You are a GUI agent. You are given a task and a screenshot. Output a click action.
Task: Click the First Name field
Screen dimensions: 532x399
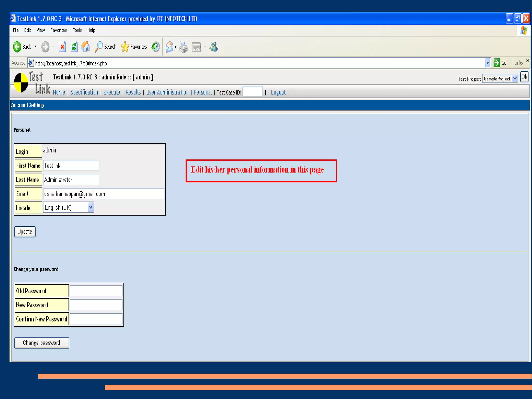[71, 166]
